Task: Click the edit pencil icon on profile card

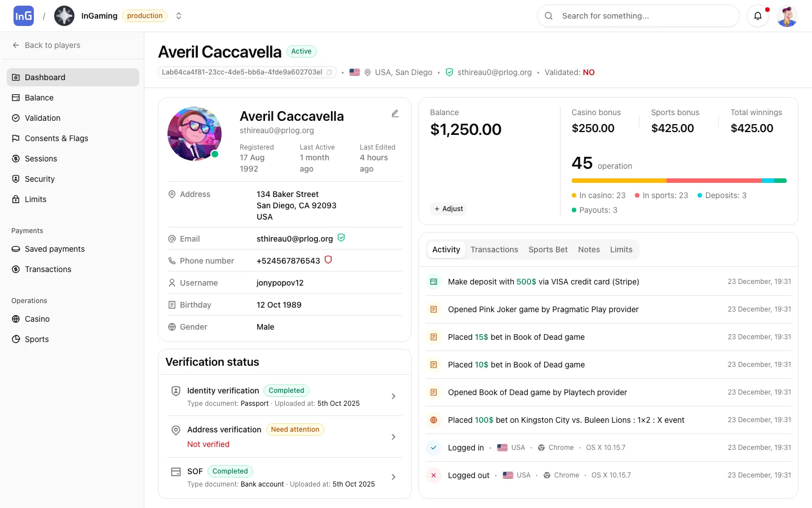Action: 395,113
